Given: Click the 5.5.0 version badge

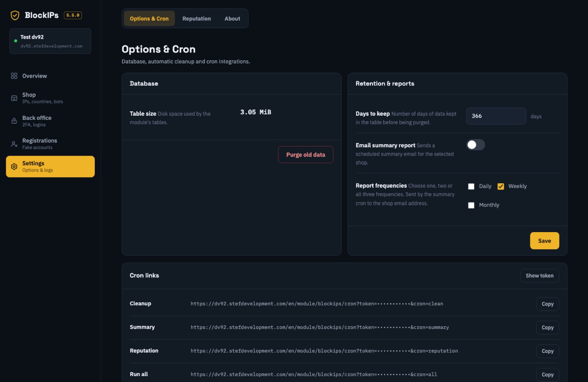Looking at the screenshot, I should click(73, 15).
